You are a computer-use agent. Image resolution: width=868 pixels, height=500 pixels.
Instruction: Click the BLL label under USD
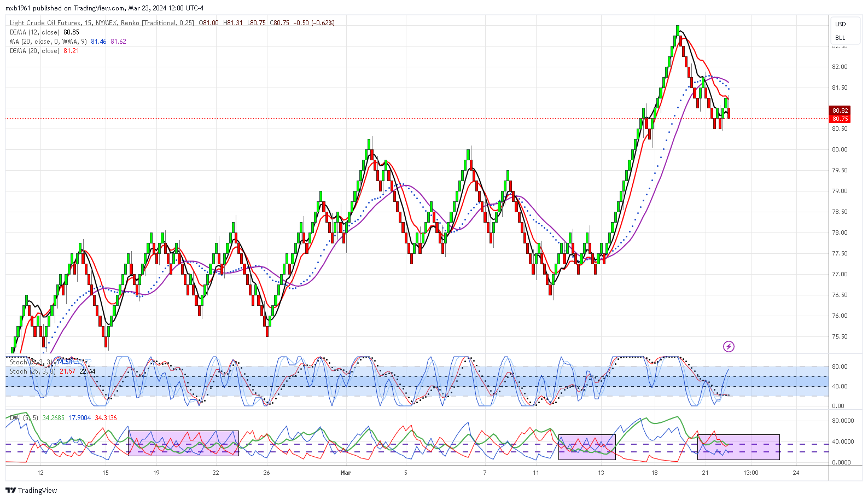(x=840, y=38)
